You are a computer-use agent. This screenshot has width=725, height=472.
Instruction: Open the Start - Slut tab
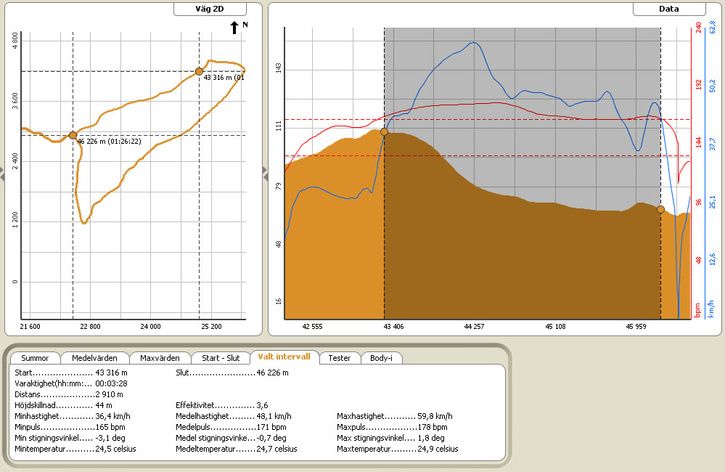point(221,358)
